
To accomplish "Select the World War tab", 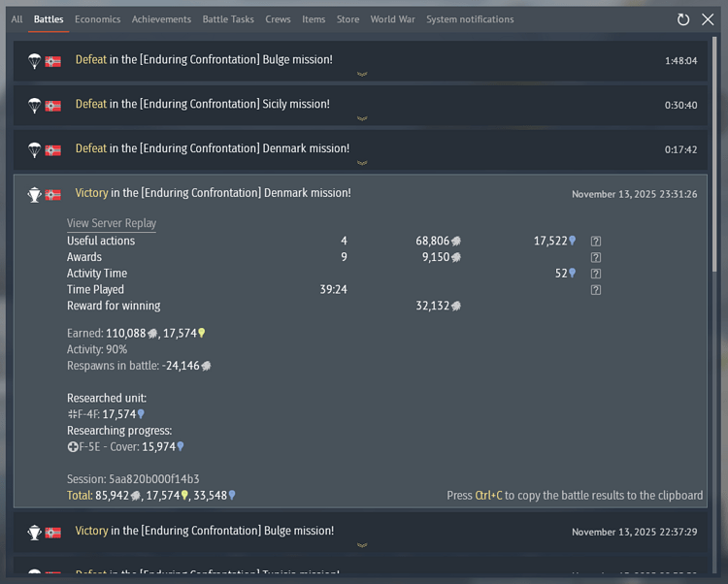I will pos(392,19).
